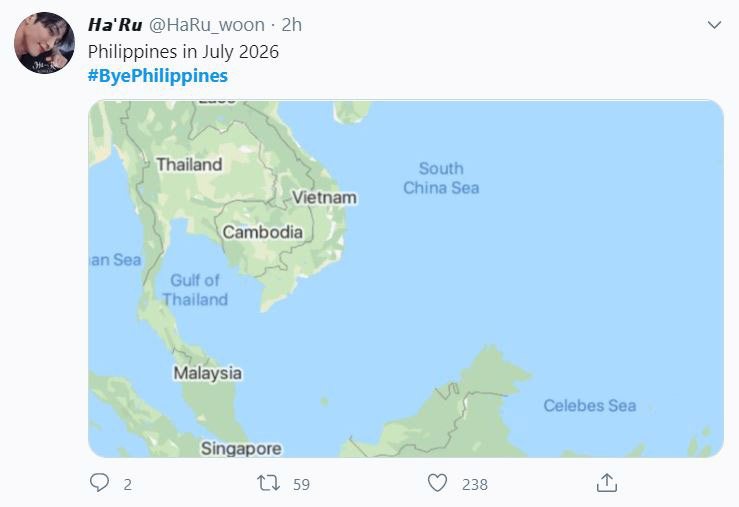
Task: Click the Vietnam label on map
Action: (324, 197)
